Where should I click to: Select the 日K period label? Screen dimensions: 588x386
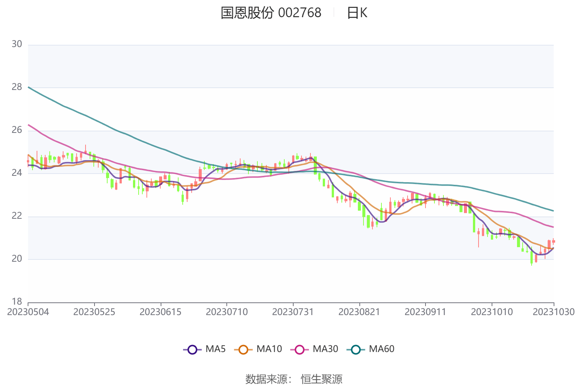point(357,13)
